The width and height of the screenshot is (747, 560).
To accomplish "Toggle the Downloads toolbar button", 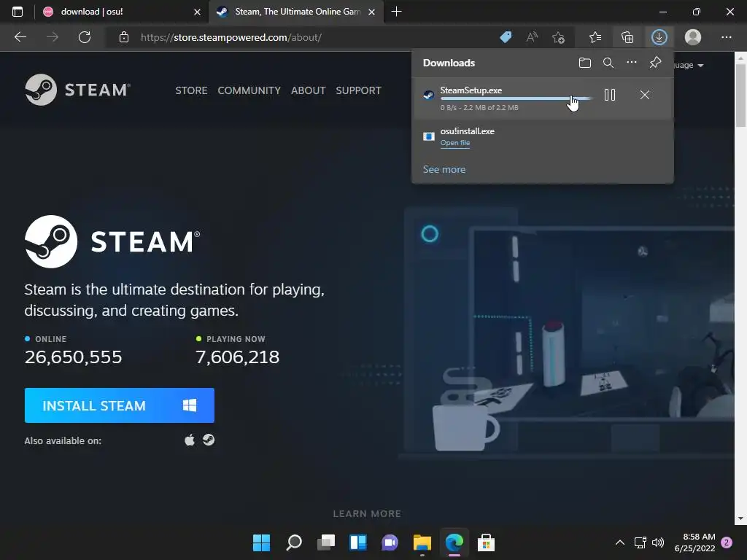I will point(659,37).
